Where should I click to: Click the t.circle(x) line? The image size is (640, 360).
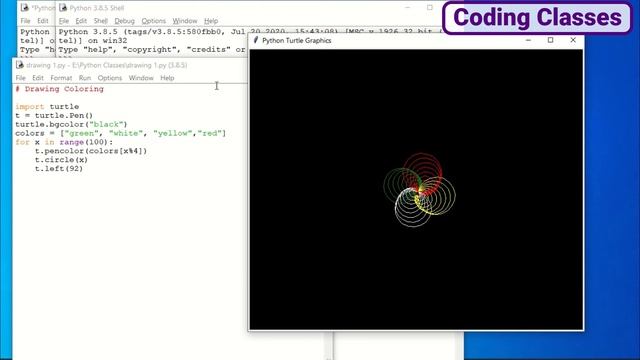coord(61,160)
